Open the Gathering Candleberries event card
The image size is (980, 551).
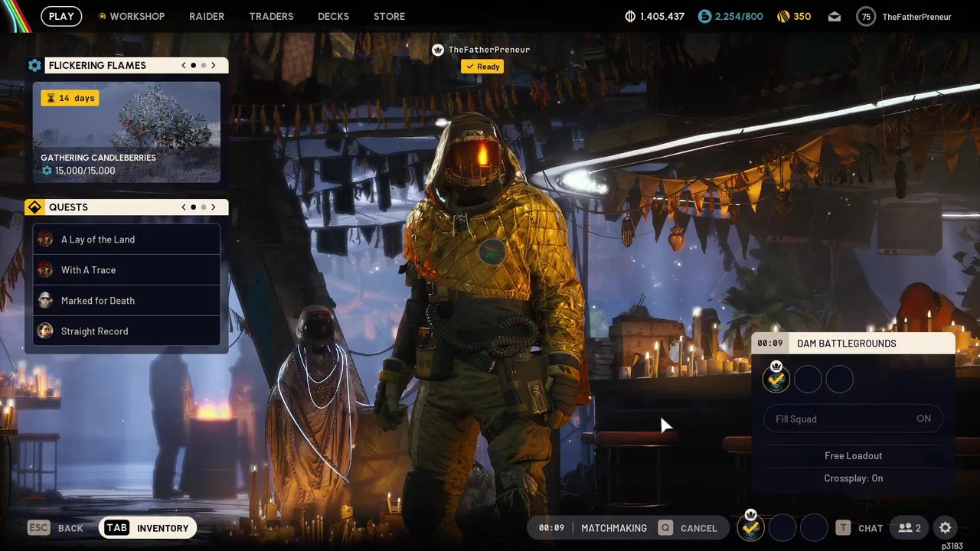click(x=126, y=132)
